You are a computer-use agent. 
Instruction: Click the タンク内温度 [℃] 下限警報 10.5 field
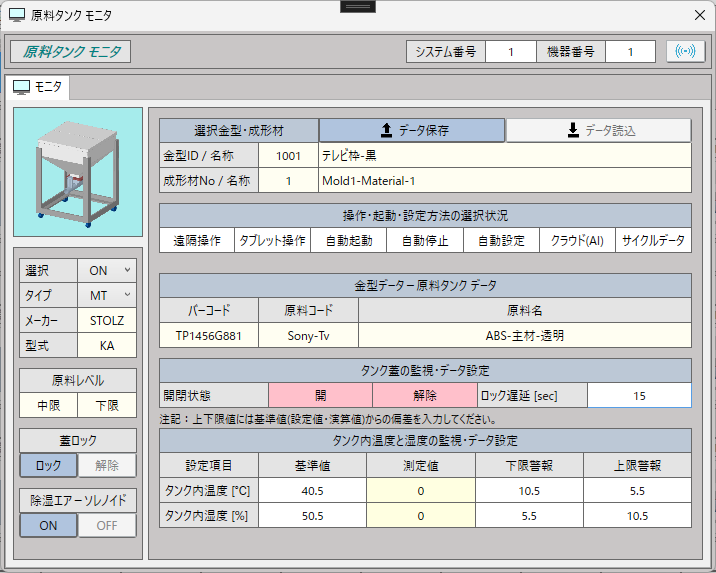(529, 491)
